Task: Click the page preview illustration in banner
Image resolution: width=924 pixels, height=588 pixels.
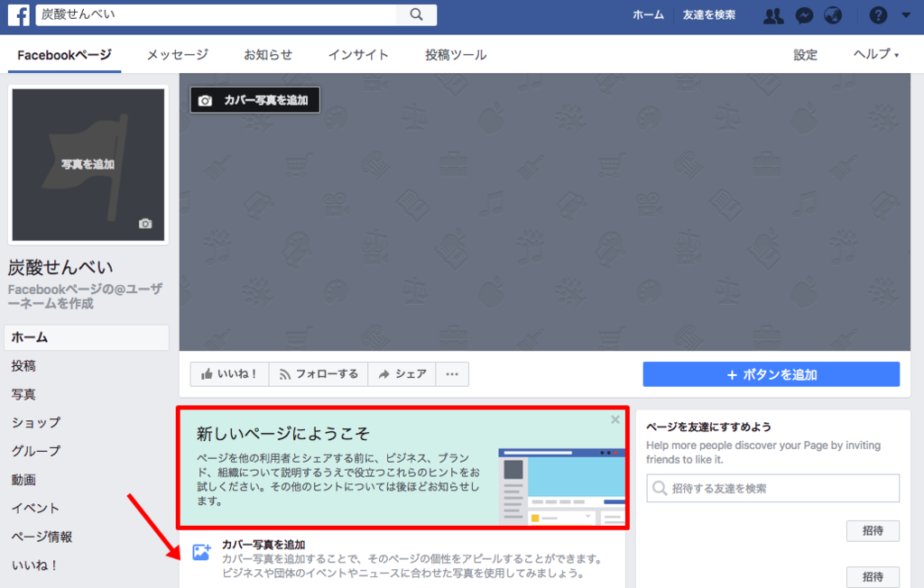Action: pos(561,487)
